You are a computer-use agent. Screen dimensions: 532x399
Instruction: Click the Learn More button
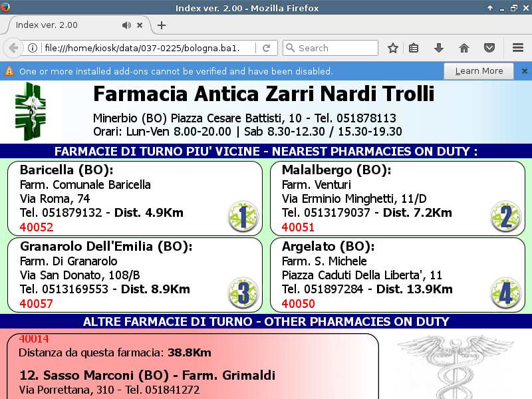[x=479, y=71]
